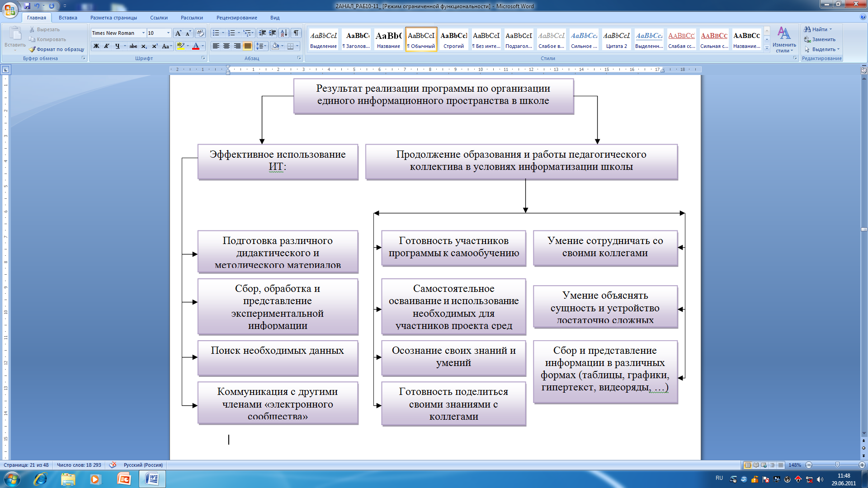Toggle justify text alignment
868x488 pixels.
tap(248, 46)
